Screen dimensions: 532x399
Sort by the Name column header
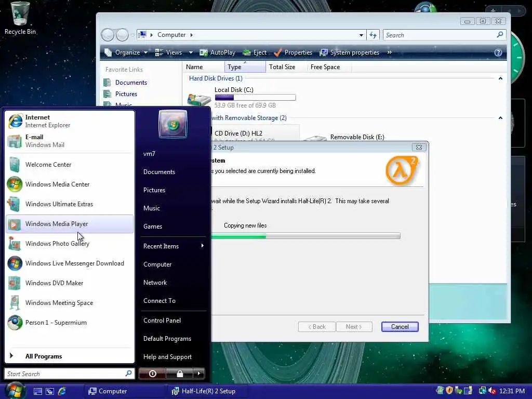tap(204, 67)
